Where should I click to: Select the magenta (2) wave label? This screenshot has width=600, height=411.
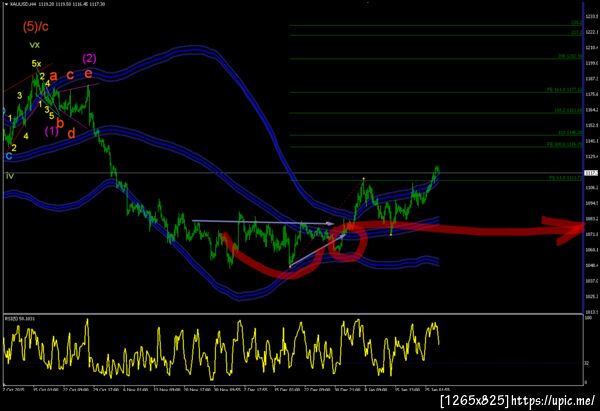(89, 59)
